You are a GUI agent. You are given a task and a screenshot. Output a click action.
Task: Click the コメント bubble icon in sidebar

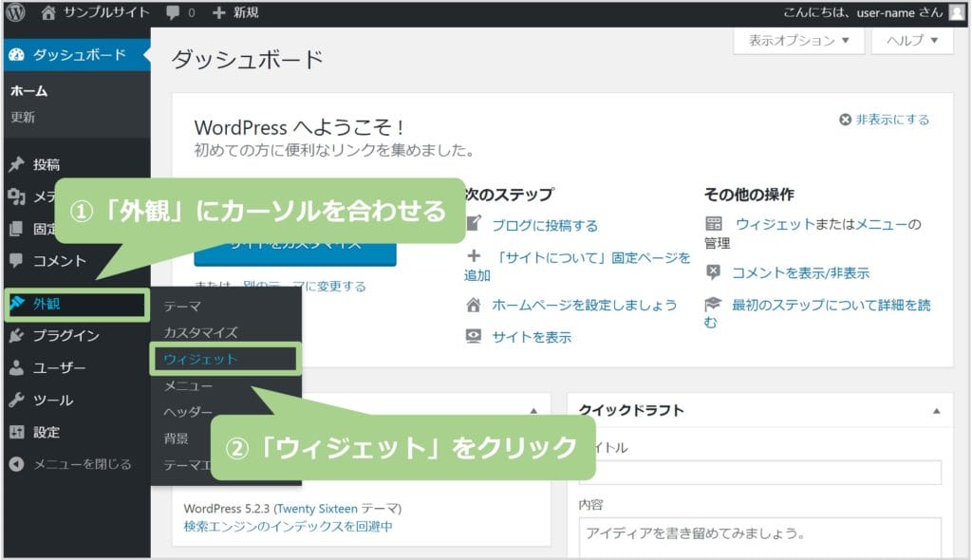coord(17,260)
